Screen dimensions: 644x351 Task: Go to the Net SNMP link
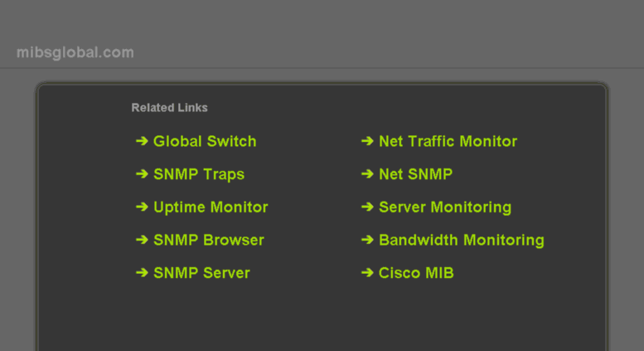click(415, 174)
